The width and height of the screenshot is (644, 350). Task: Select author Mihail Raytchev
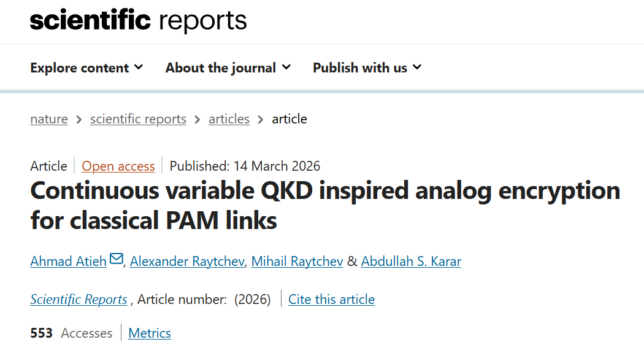pyautogui.click(x=297, y=262)
